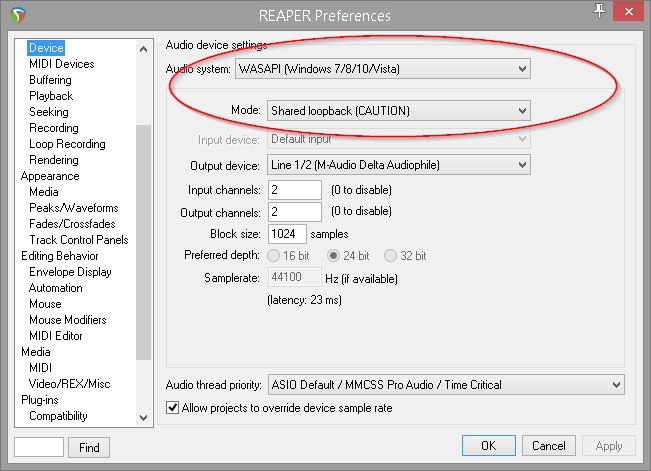Open Buffering preferences
This screenshot has height=471, width=651.
click(50, 80)
